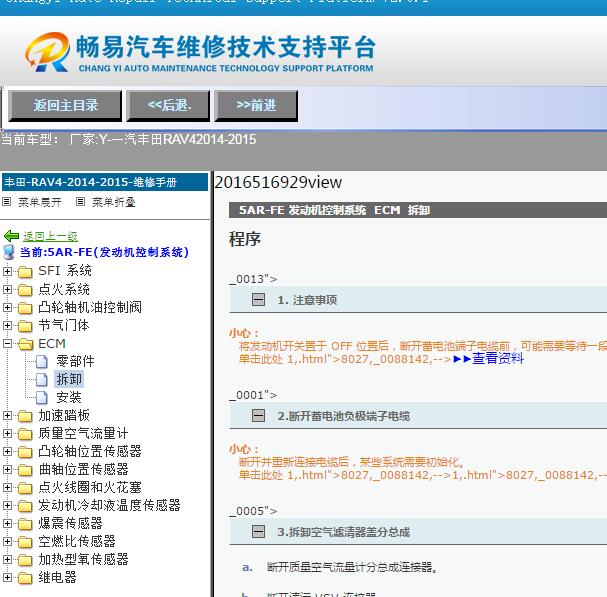This screenshot has height=597, width=607.
Task: Click the 加热型氧传感器 folder icon
Action: (x=25, y=560)
